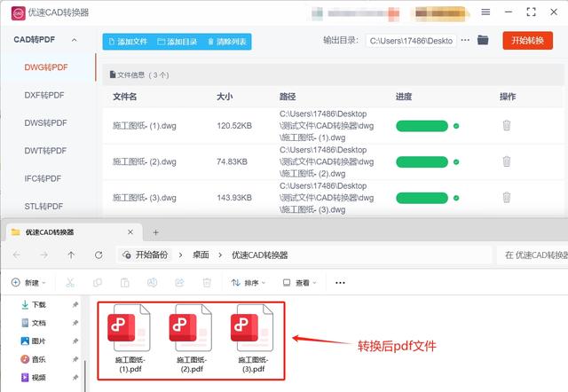The width and height of the screenshot is (568, 392).
Task: Click the Paste icon in Explorer toolbar
Action: point(124,282)
